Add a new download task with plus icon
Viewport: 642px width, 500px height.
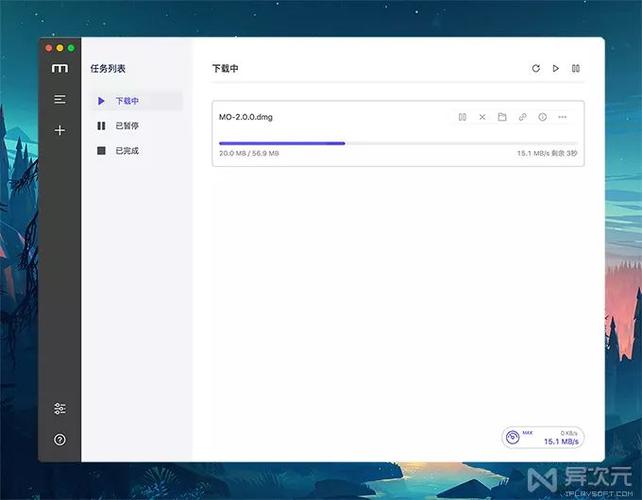(60, 130)
